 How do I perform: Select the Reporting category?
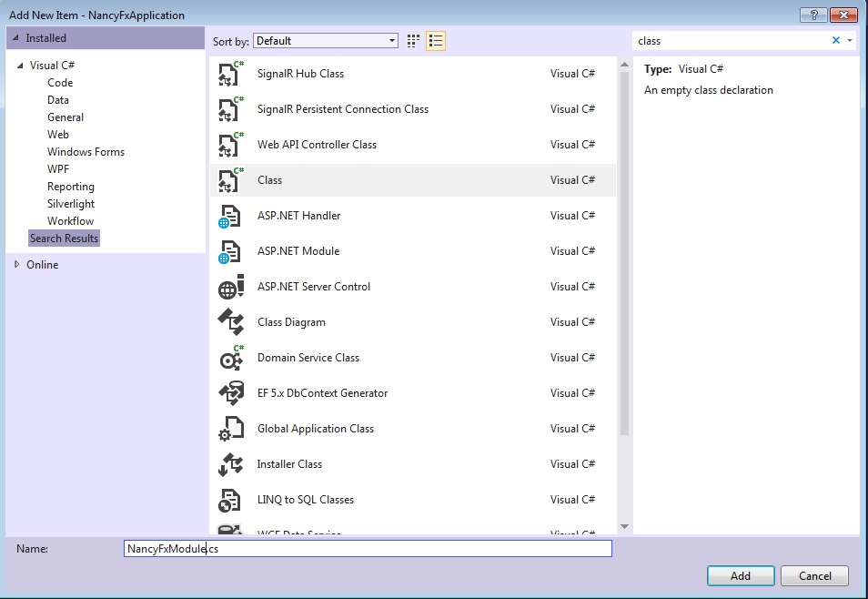[x=71, y=187]
